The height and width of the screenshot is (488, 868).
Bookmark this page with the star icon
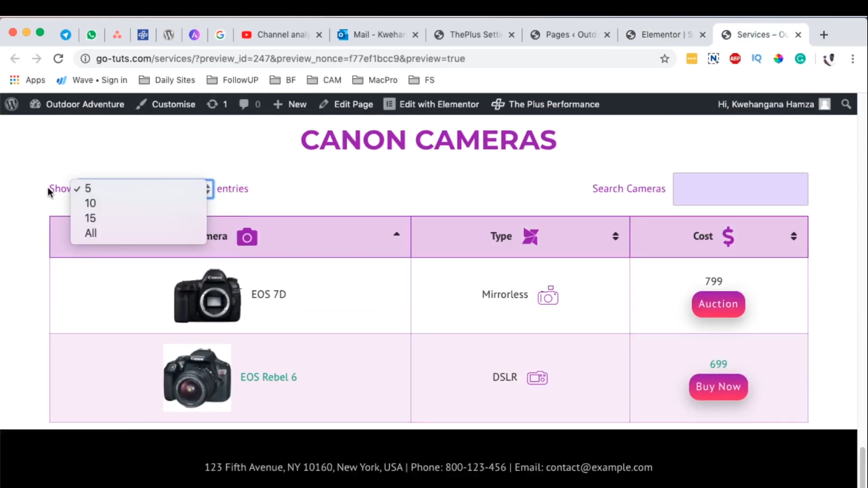(x=665, y=58)
